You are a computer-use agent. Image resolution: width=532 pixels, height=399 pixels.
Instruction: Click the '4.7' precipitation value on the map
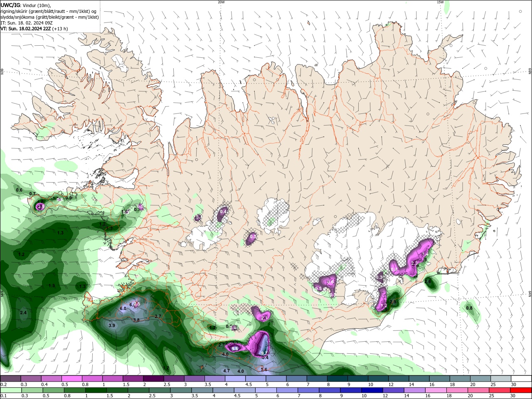227,371
